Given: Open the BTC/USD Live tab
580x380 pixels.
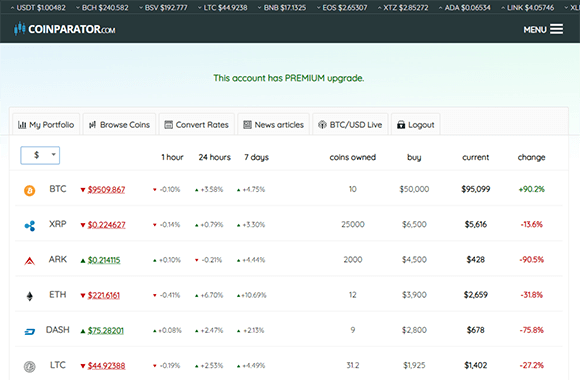Looking at the screenshot, I should click(350, 125).
